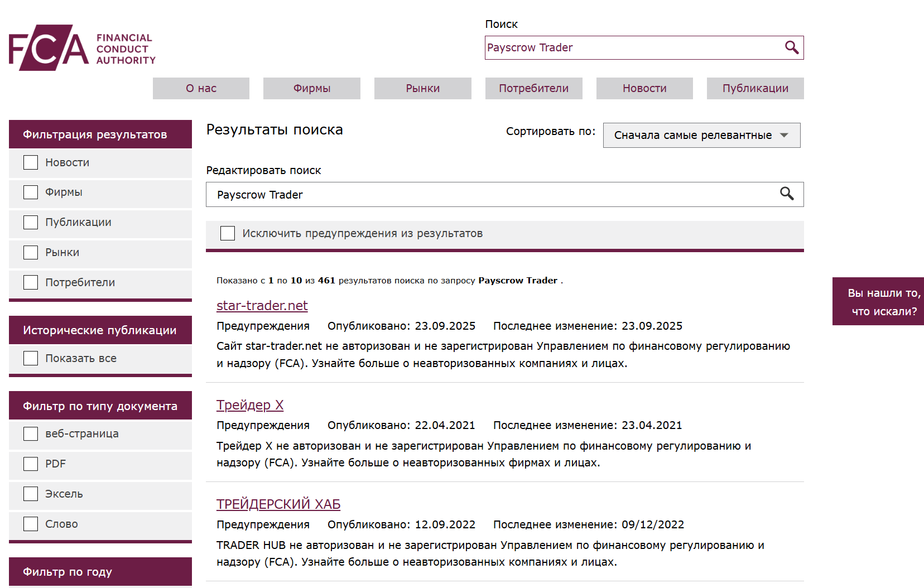
Task: Click into the Редактировать поиск text field
Action: click(491, 195)
